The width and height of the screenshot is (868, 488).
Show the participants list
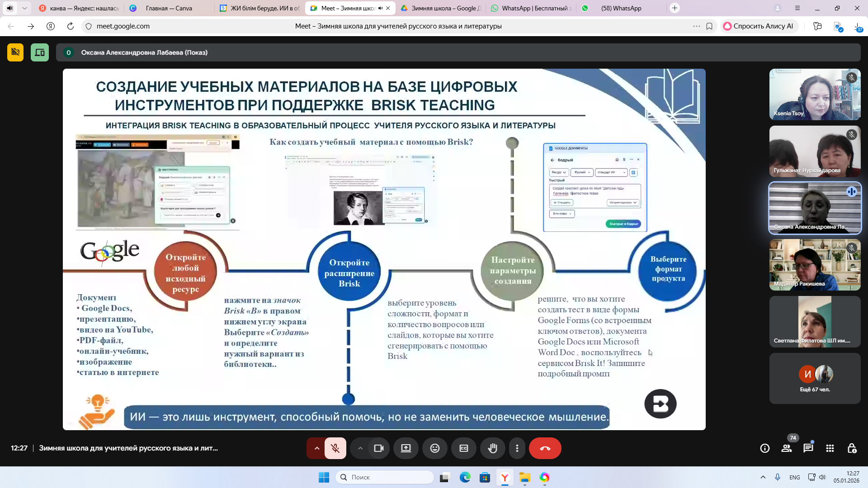coord(787,448)
